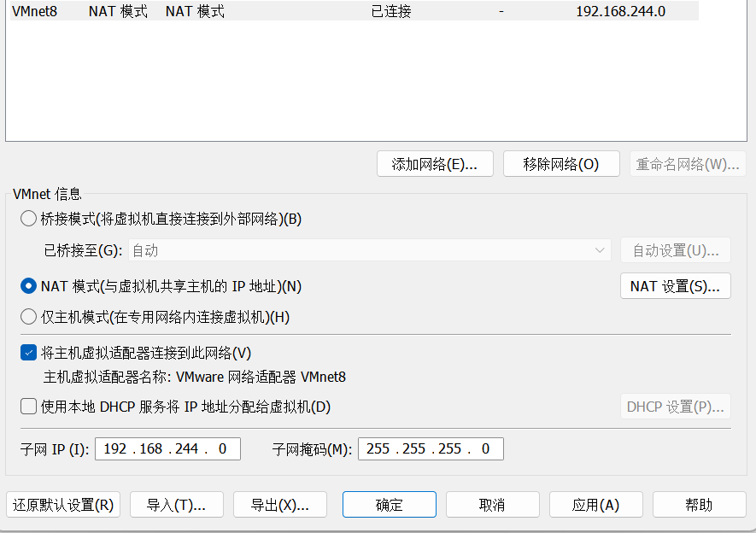Open NAT Settings dialog
Image resolution: width=756 pixels, height=533 pixels.
click(675, 286)
